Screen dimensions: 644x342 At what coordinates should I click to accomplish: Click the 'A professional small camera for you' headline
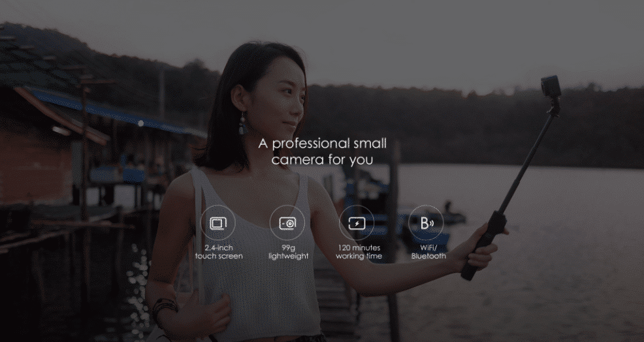(x=323, y=151)
